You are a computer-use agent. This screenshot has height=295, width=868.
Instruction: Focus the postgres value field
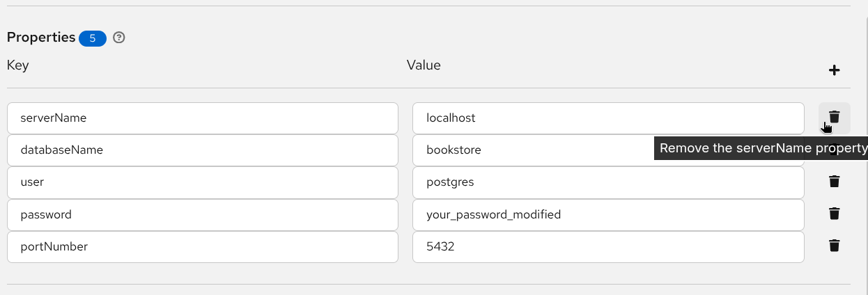(607, 182)
